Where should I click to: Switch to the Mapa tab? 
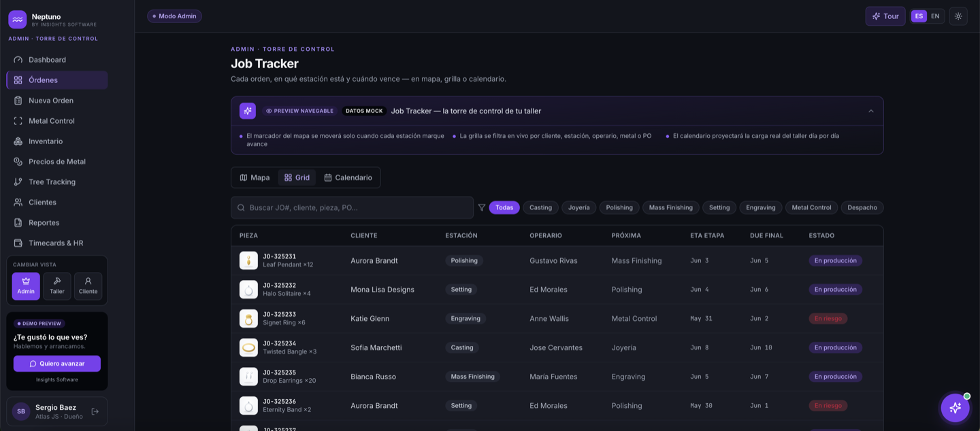click(x=255, y=177)
